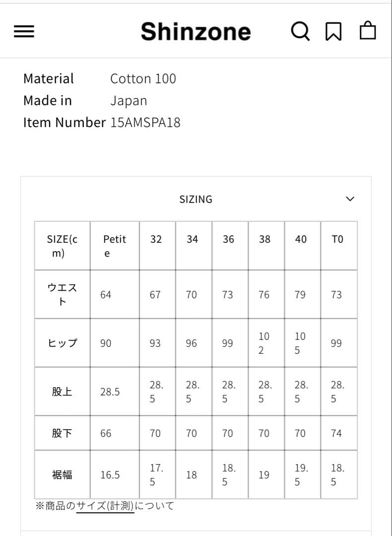Image resolution: width=392 pixels, height=536 pixels.
Task: Select the Petite size column header
Action: (x=114, y=246)
